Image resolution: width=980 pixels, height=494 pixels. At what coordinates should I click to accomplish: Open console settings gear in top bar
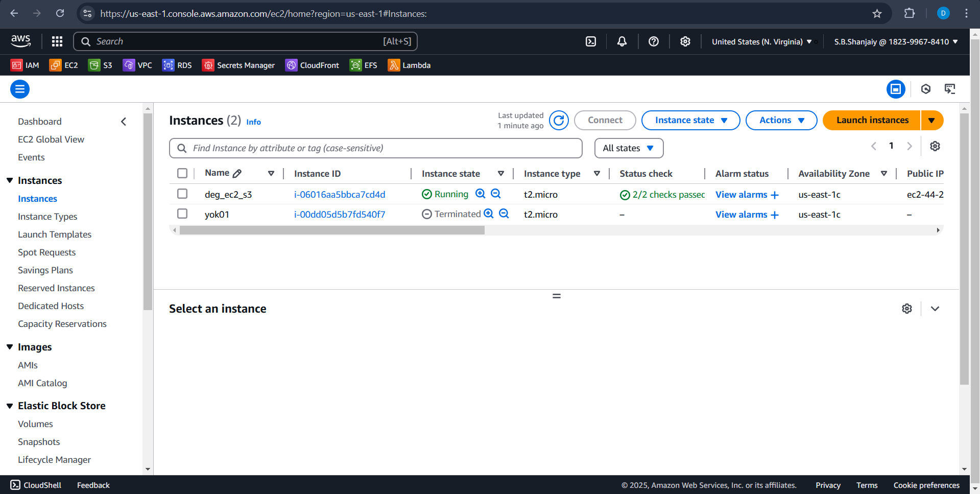click(685, 42)
